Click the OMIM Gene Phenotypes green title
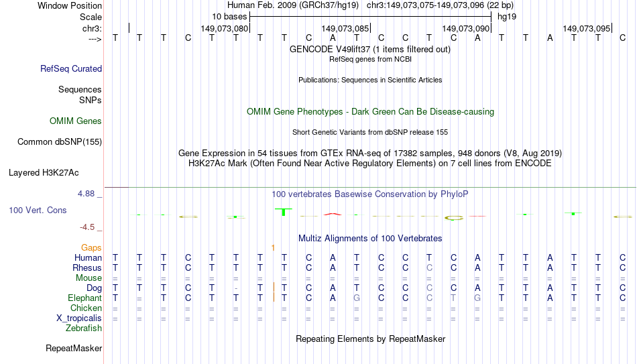This screenshot has width=637, height=364. pos(370,112)
